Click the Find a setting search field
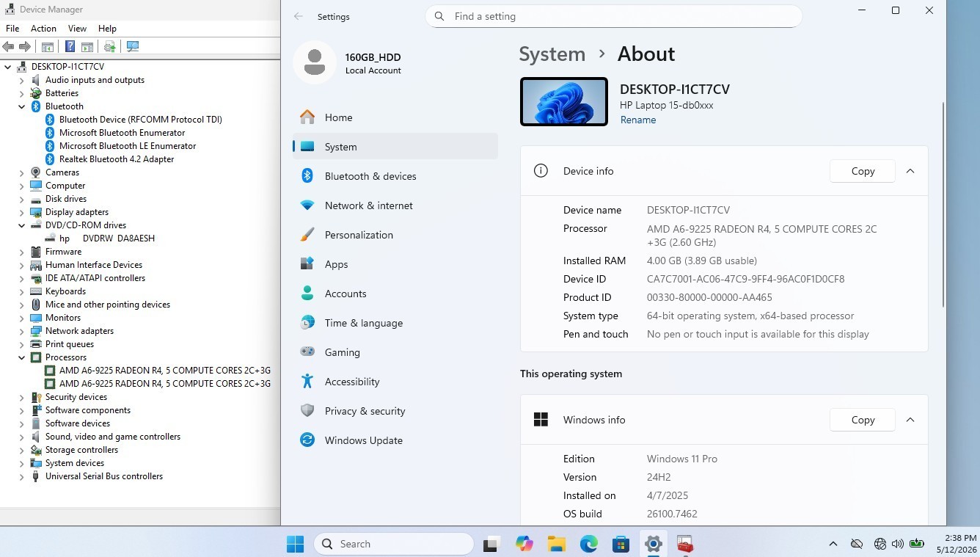The width and height of the screenshot is (980, 557). 614,16
